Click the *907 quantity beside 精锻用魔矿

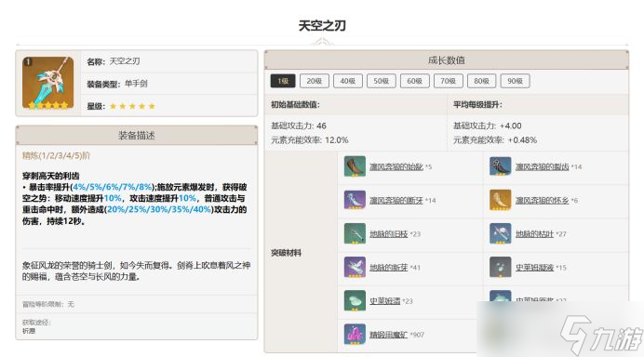pos(417,335)
